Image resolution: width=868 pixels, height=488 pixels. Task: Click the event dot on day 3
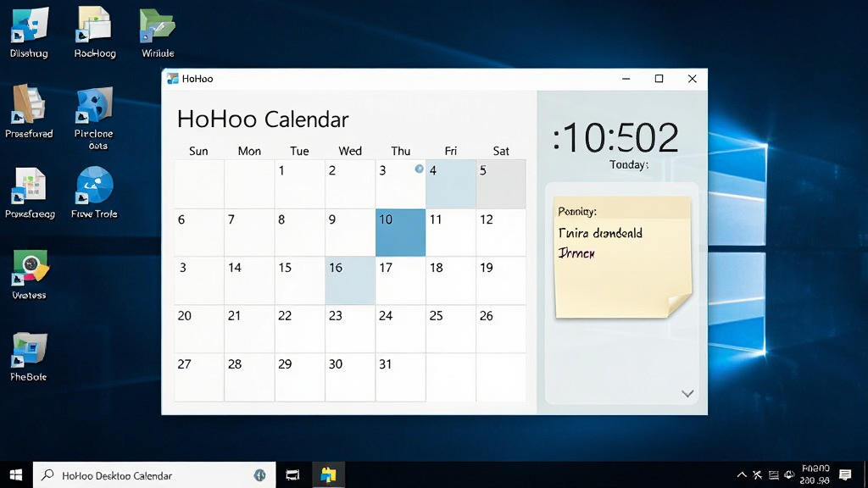tap(419, 169)
